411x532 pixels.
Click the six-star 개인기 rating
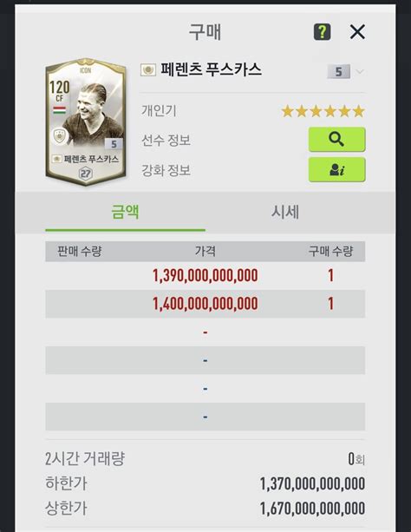point(323,111)
